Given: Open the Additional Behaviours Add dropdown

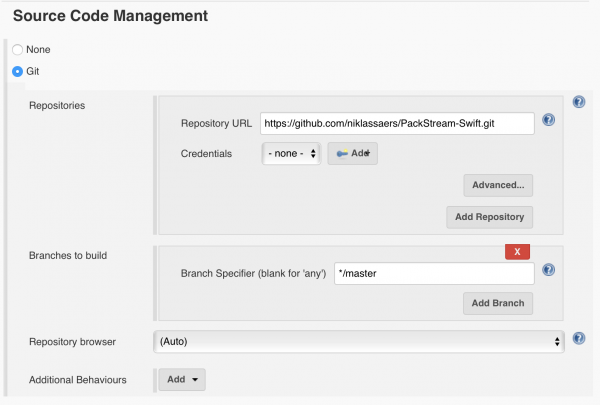Looking at the screenshot, I should (x=182, y=380).
